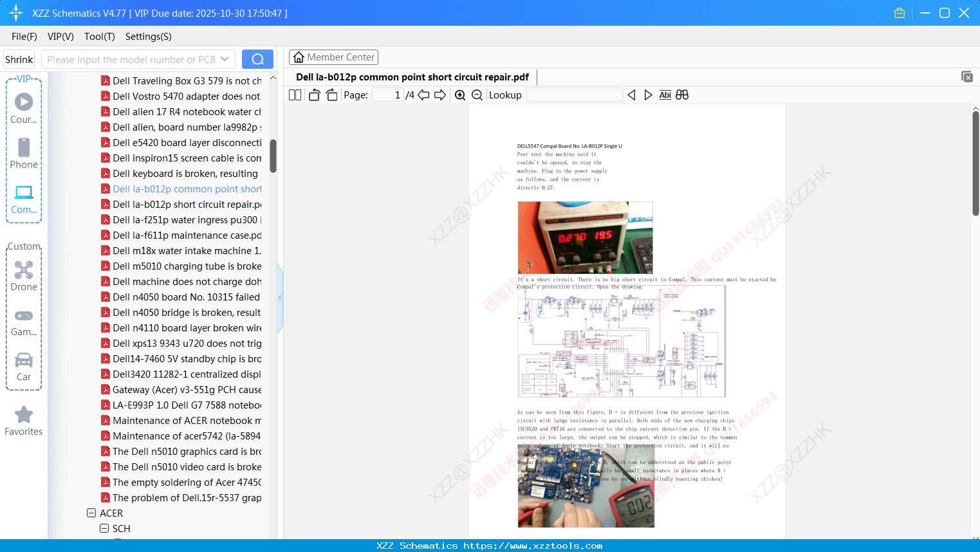Collapse the SCH tree subfolder
Screen dimensions: 980x552
tap(104, 529)
